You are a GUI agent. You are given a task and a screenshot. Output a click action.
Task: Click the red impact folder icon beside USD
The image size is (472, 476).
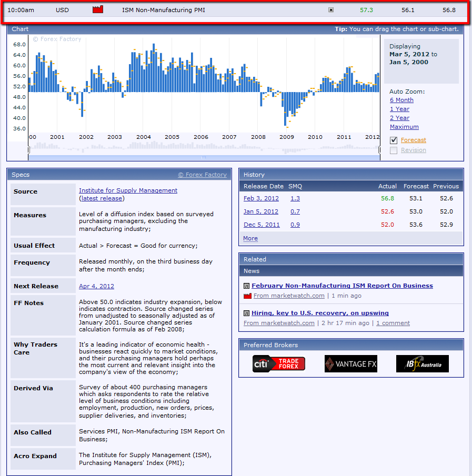point(98,9)
